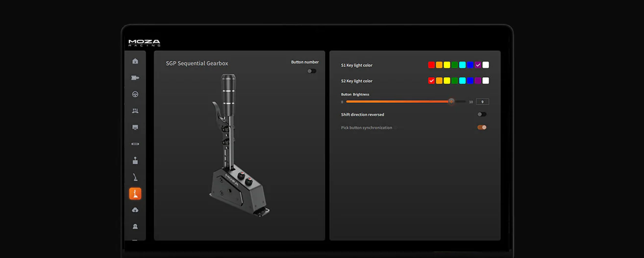
Task: Set S2 key light to purple
Action: (478, 81)
